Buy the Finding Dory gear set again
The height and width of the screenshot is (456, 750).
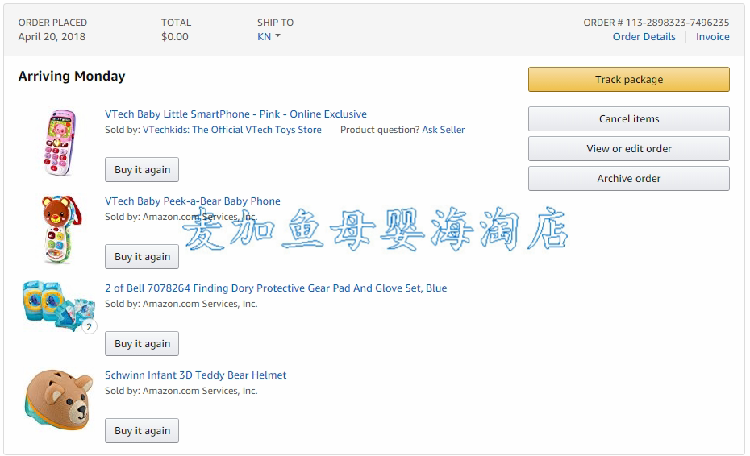point(142,343)
